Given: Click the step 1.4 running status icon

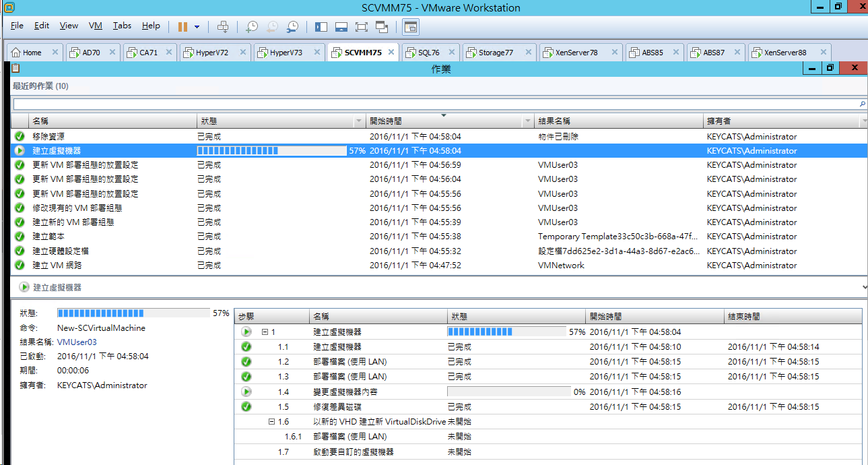Looking at the screenshot, I should (246, 392).
